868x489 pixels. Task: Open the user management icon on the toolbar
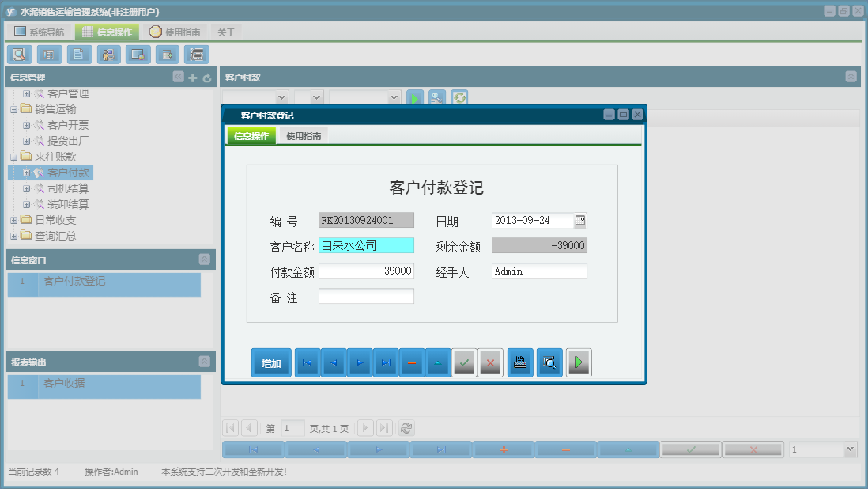coord(108,55)
